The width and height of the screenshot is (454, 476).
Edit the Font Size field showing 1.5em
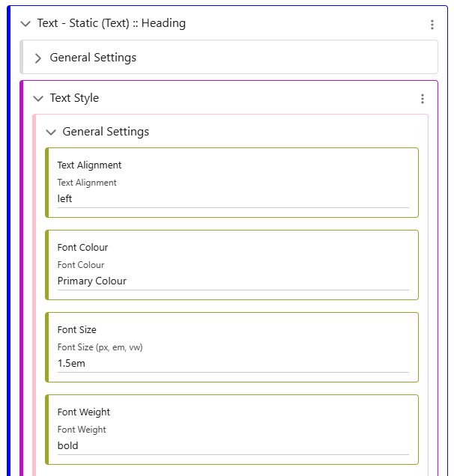point(233,364)
